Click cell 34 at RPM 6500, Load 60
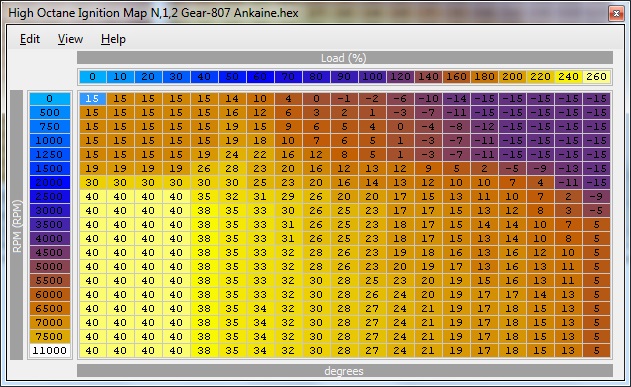Image resolution: width=631 pixels, height=387 pixels. tap(260, 309)
